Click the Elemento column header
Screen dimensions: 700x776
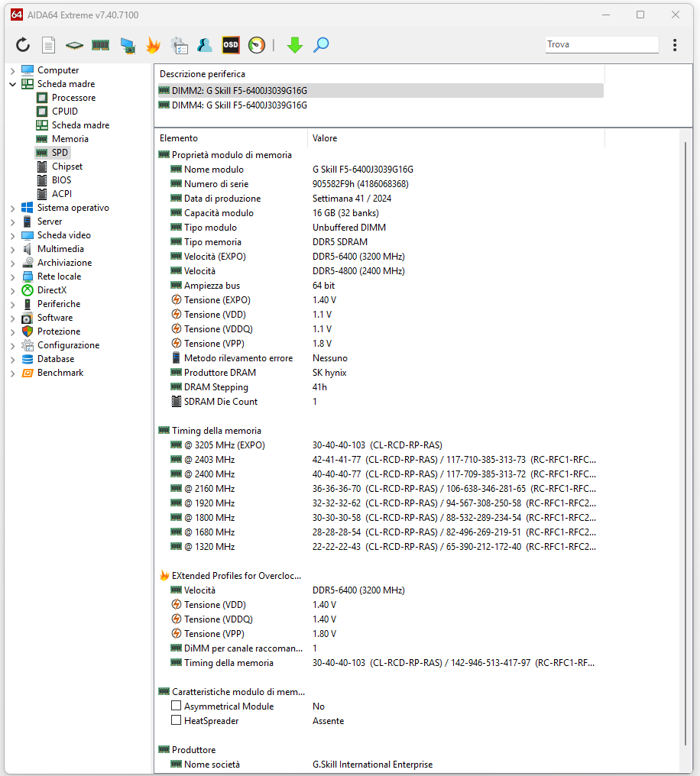point(232,138)
